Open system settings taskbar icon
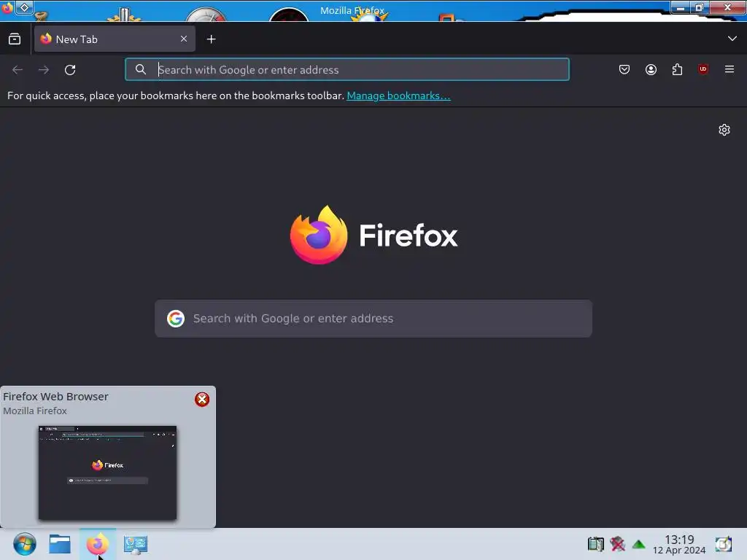The height and width of the screenshot is (560, 747). click(x=135, y=544)
